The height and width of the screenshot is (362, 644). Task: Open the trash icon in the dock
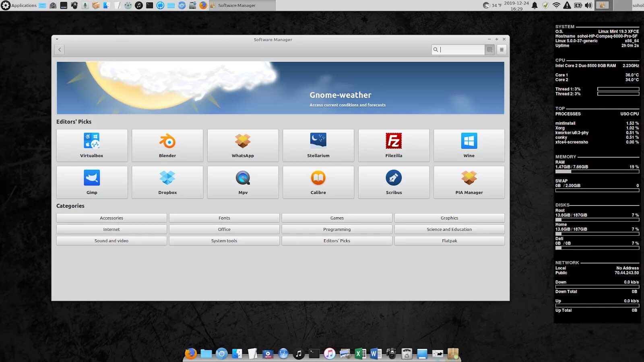coord(407,354)
